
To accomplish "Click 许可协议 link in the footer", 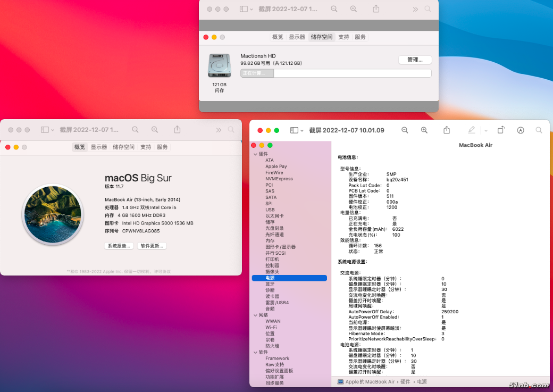I will pos(162,272).
